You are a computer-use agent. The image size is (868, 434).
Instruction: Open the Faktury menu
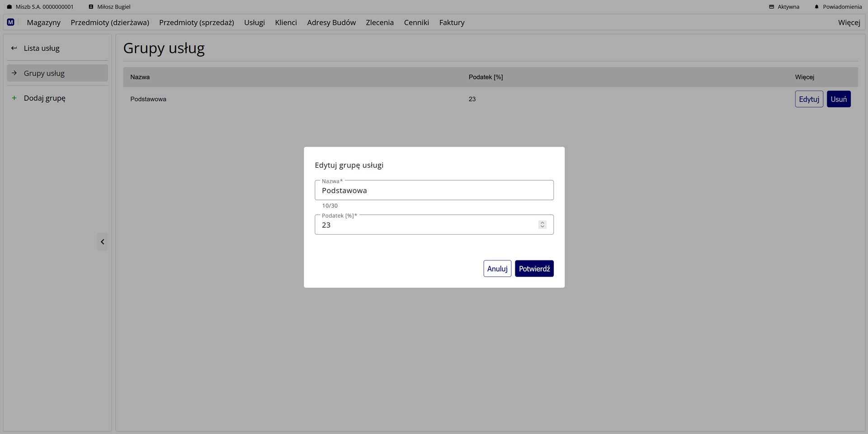(x=451, y=23)
